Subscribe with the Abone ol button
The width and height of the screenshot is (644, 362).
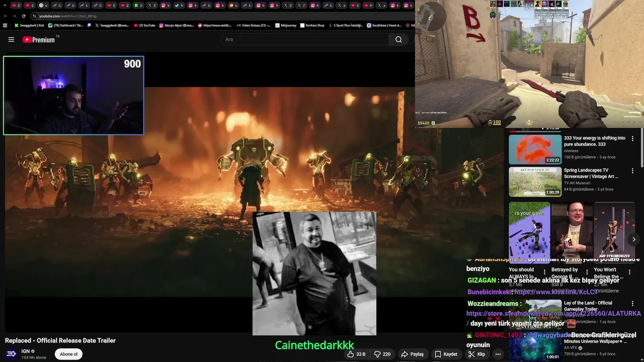(69, 354)
